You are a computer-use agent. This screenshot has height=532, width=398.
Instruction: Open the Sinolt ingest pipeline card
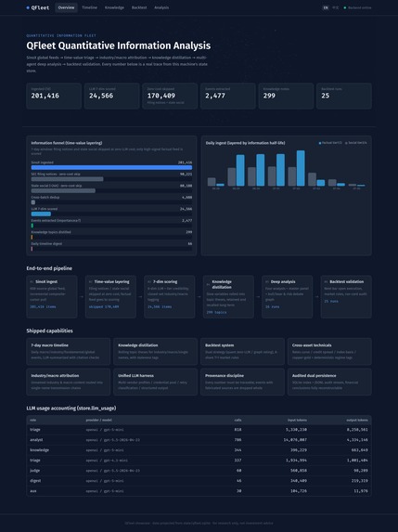point(52,296)
